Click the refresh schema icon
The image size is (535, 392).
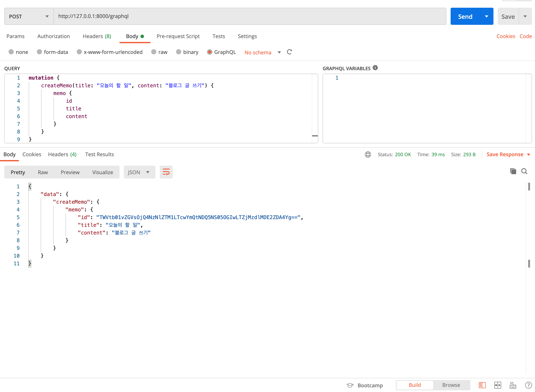[x=289, y=52]
